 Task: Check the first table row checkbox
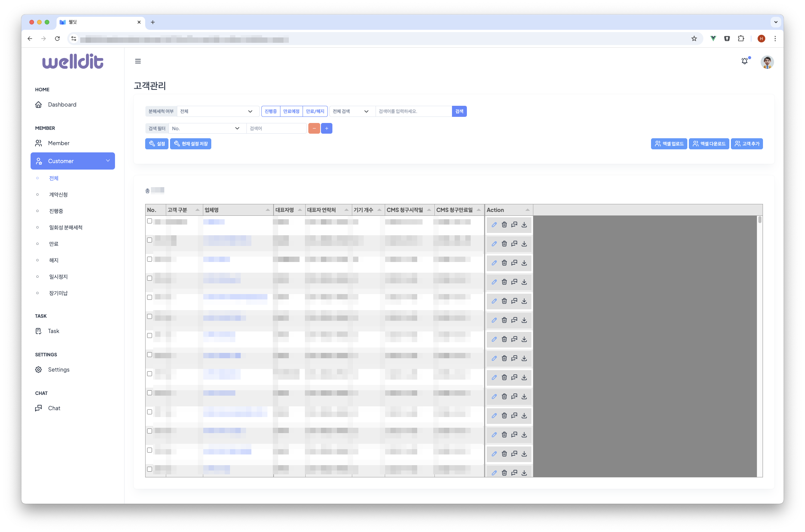click(x=150, y=221)
